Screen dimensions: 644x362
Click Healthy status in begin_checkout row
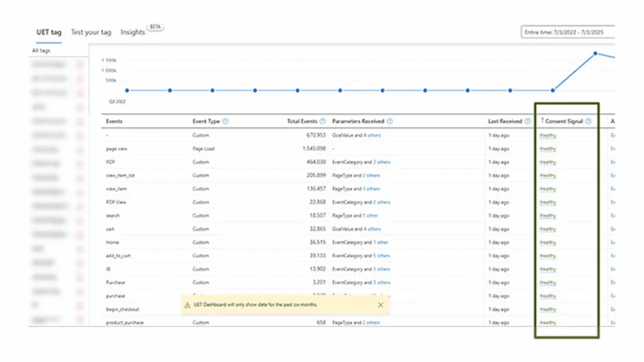[x=548, y=309]
